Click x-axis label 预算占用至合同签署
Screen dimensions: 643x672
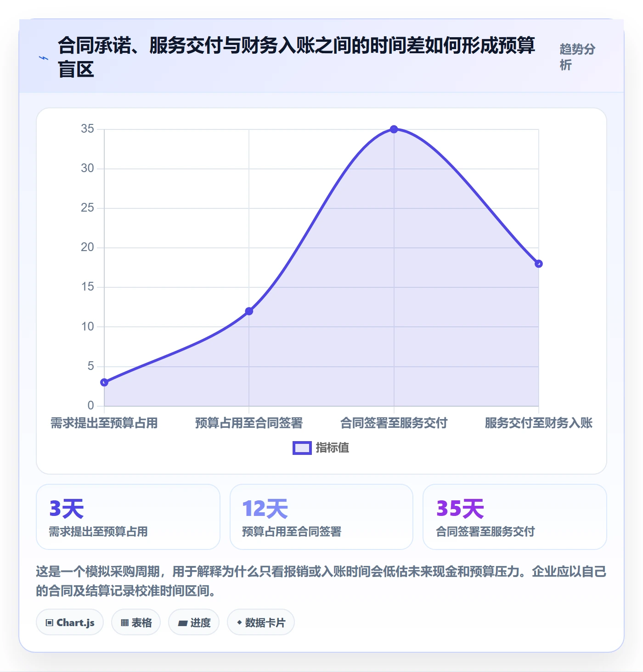tap(249, 423)
